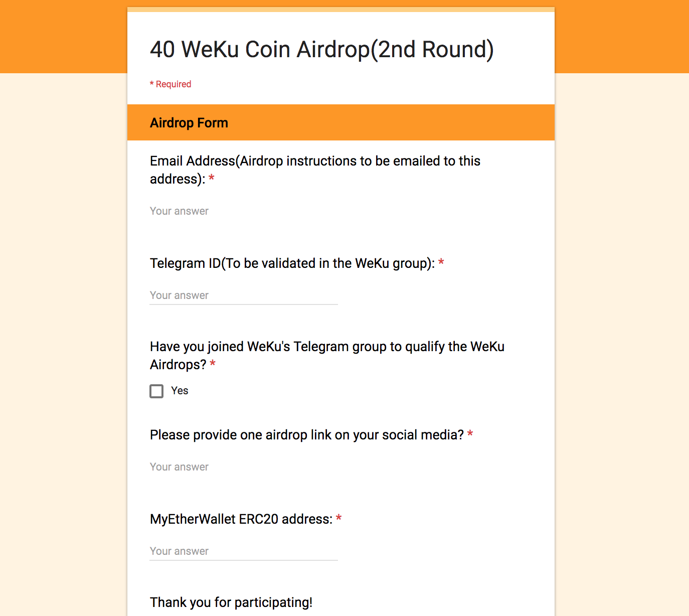Click the MyEtherWallet ERC20 address answer field
This screenshot has height=616, width=689.
point(243,551)
